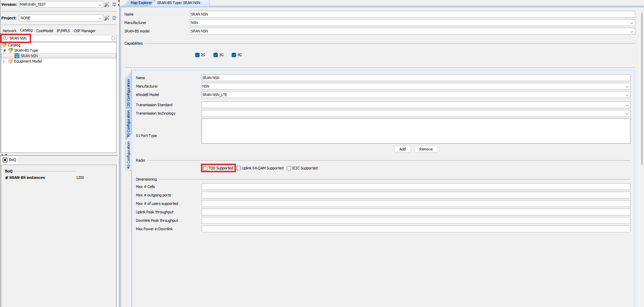The image size is (644, 307).
Task: Click the Project settings tools icon
Action: coord(107,18)
